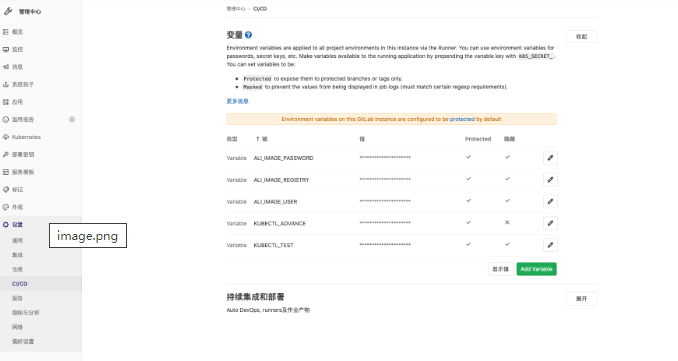Click the 滥用报告 count badge
The image size is (678, 361).
72,119
